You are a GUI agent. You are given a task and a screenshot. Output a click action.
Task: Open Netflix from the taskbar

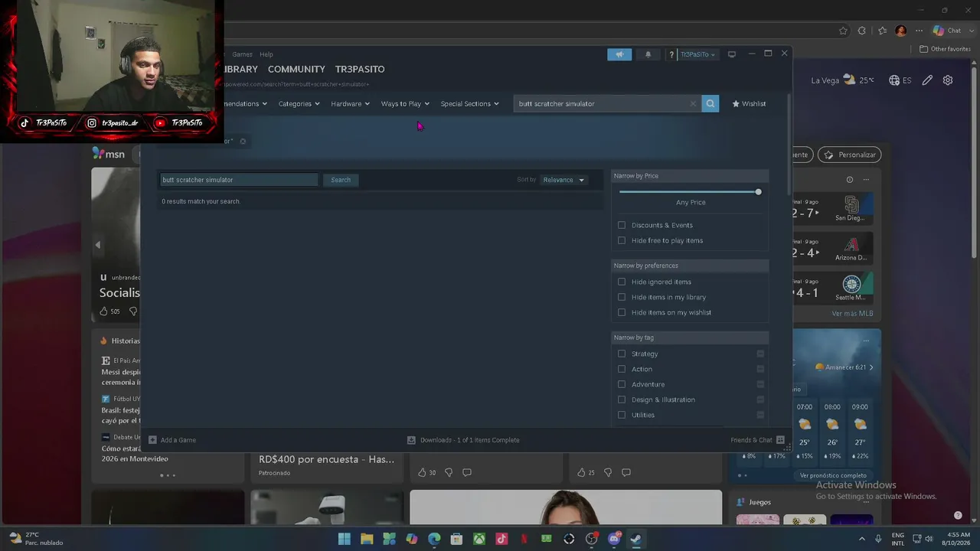click(x=524, y=539)
